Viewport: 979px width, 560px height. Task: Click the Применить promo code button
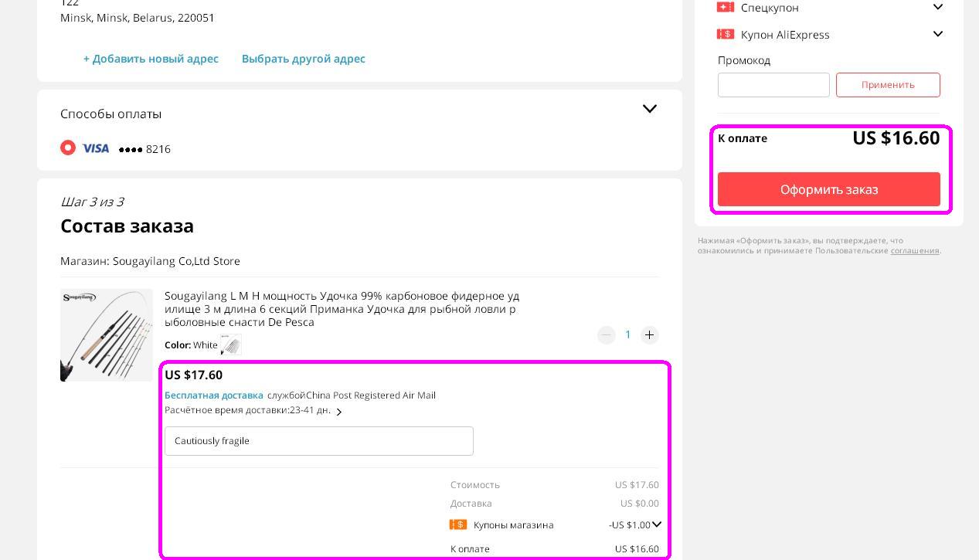tap(888, 85)
